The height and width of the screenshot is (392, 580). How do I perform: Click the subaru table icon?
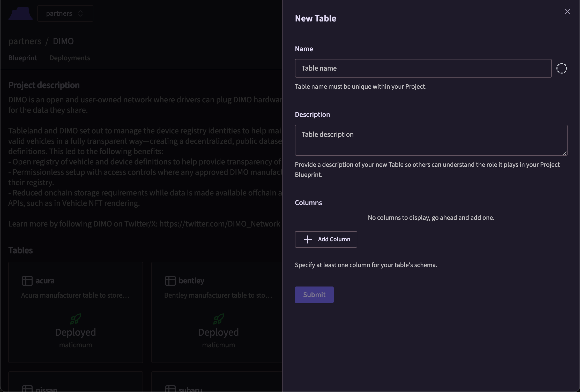170,389
